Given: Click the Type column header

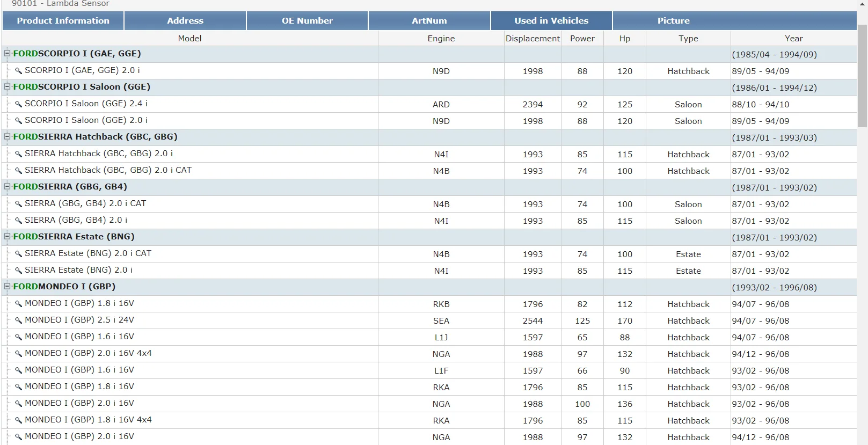Looking at the screenshot, I should click(688, 39).
